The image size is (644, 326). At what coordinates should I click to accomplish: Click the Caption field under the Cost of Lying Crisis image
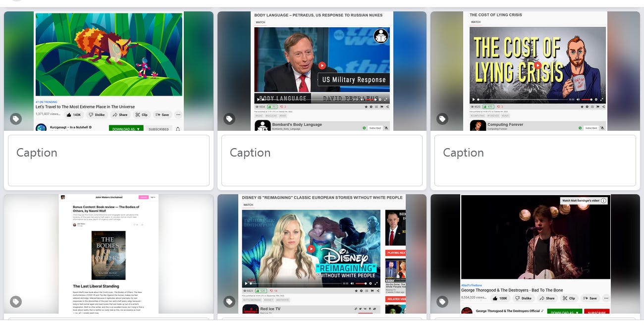pos(535,161)
